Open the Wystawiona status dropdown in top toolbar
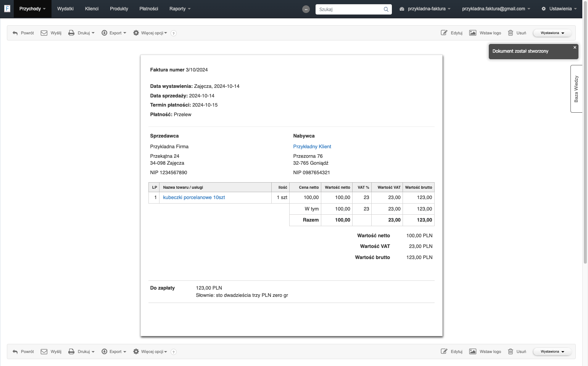This screenshot has width=588, height=366. point(552,33)
